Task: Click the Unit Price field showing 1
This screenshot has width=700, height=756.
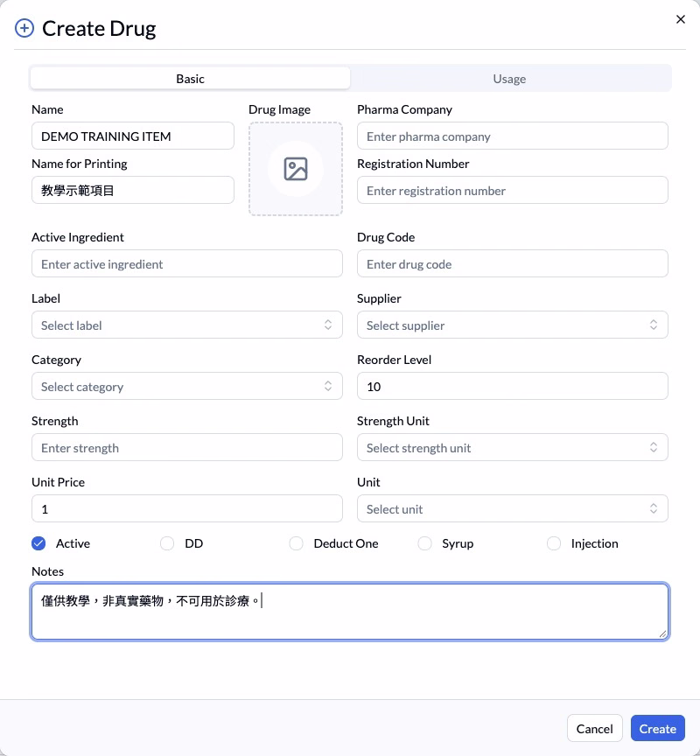Action: click(187, 508)
